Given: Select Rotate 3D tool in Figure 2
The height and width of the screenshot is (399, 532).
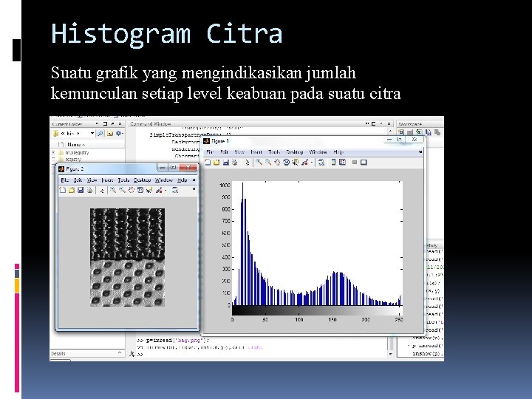Looking at the screenshot, I should pos(140,191).
